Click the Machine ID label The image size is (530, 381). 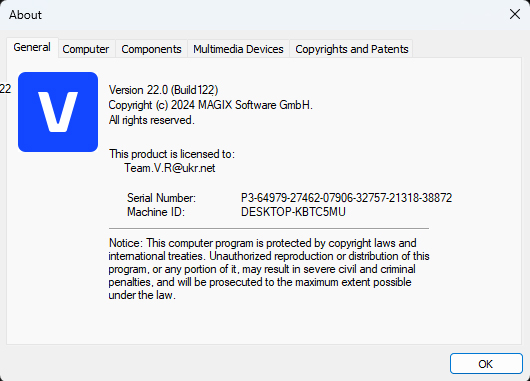(x=156, y=212)
